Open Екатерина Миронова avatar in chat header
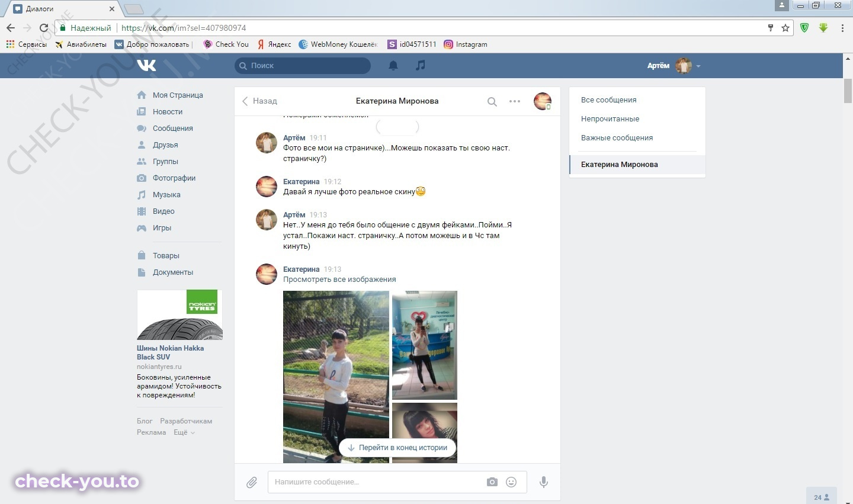This screenshot has width=853, height=504. [x=542, y=101]
